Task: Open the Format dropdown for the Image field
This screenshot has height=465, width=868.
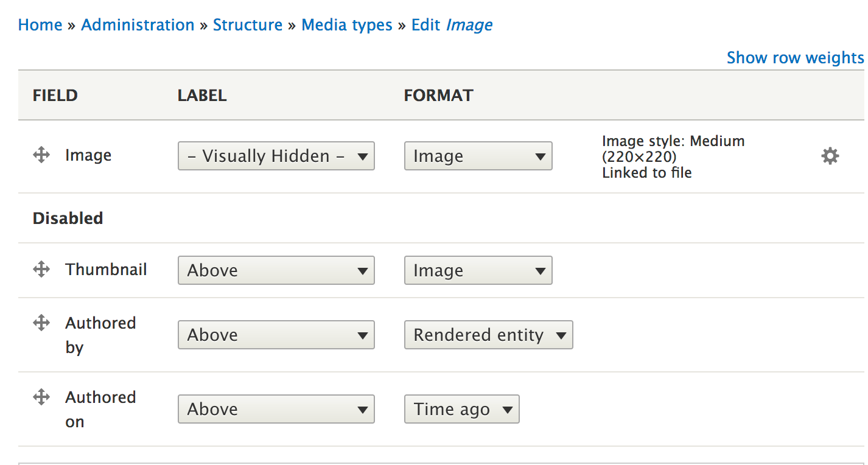Action: [x=478, y=156]
